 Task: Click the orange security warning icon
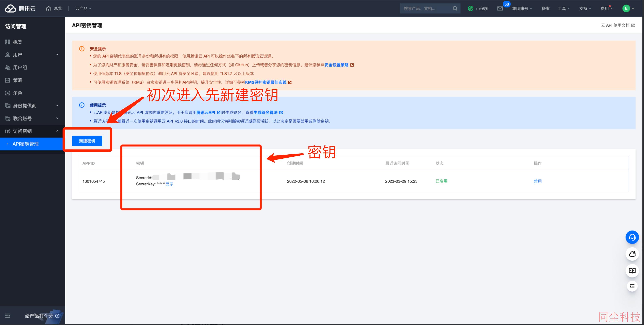82,49
